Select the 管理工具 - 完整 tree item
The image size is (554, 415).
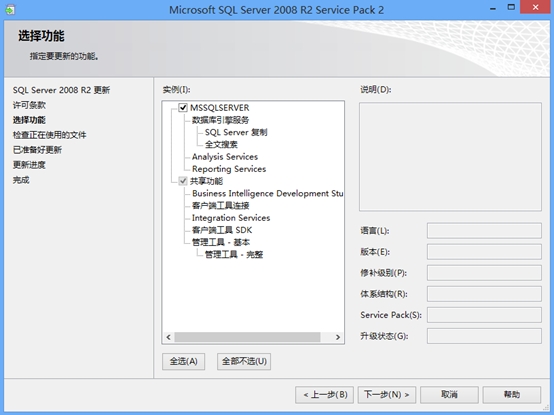(234, 254)
